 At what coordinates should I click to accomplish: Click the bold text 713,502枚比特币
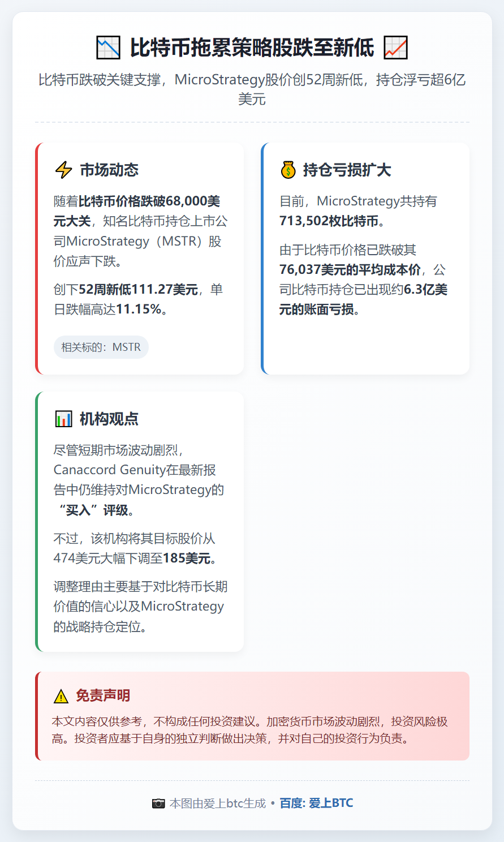coord(329,221)
